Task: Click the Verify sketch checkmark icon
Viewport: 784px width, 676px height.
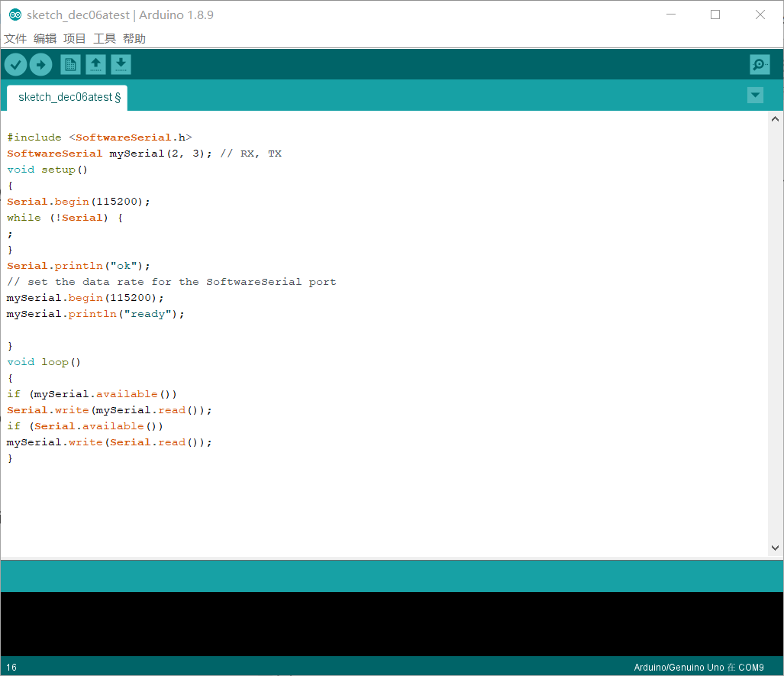Action: (15, 64)
